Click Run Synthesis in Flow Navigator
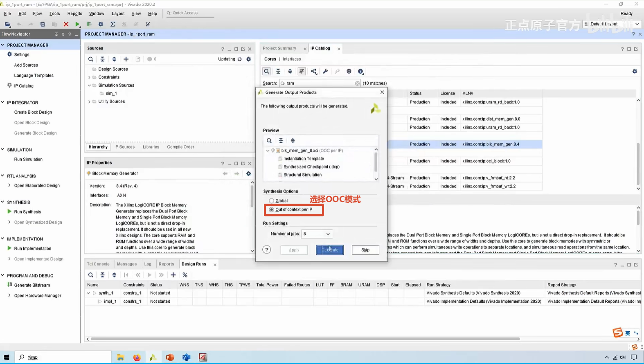Viewport: 644px width, 364px height. point(27,212)
